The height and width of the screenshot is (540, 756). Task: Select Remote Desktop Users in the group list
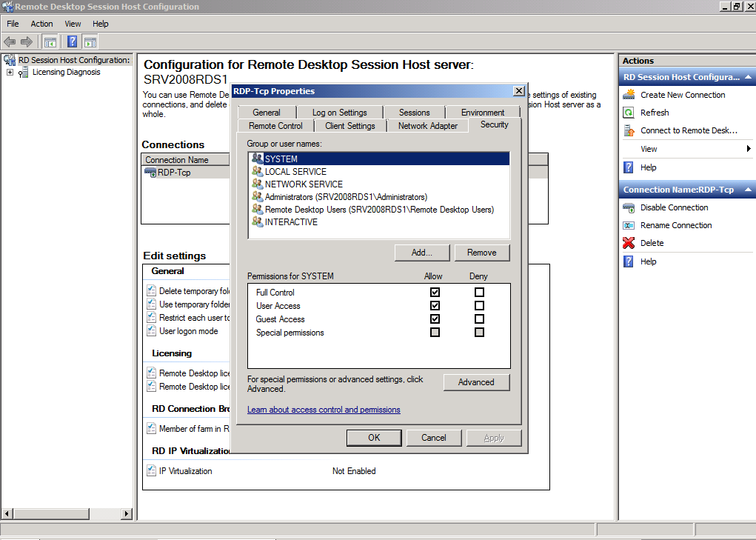379,209
